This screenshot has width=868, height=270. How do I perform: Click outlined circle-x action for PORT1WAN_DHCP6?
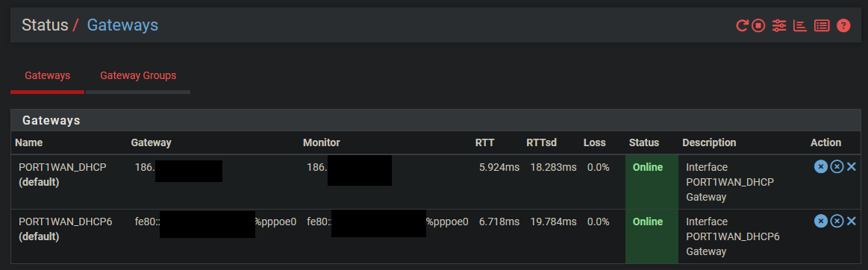[837, 222]
